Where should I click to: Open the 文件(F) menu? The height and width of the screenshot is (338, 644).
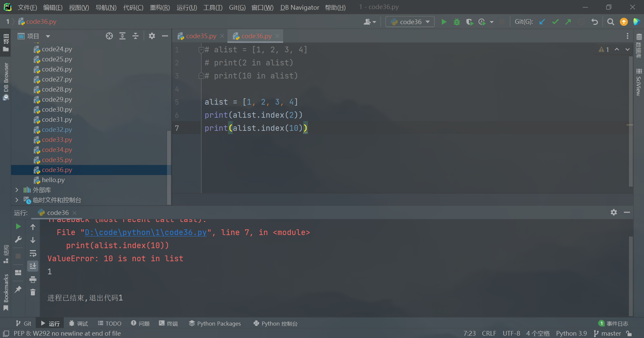coord(27,7)
